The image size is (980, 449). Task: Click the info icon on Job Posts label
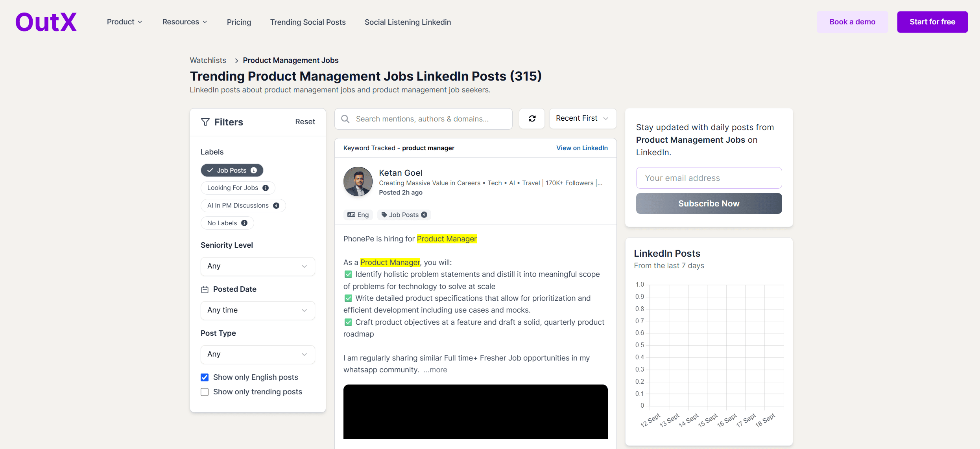254,170
